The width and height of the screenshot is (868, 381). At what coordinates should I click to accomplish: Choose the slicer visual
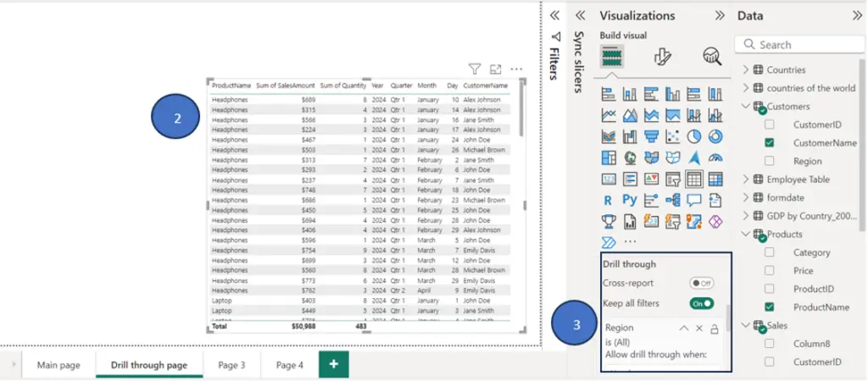click(672, 179)
